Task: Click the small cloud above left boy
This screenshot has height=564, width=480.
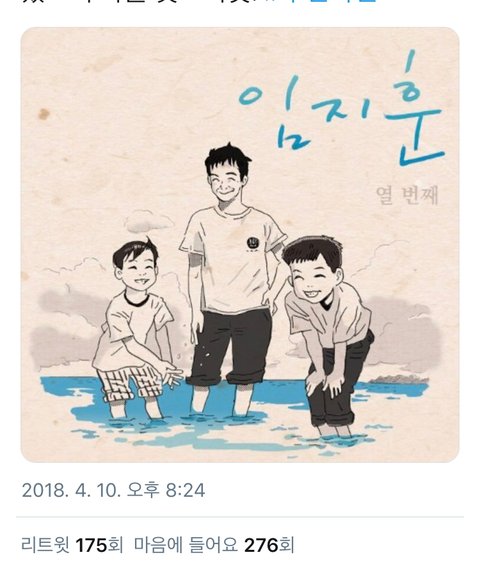Action: coord(148,221)
